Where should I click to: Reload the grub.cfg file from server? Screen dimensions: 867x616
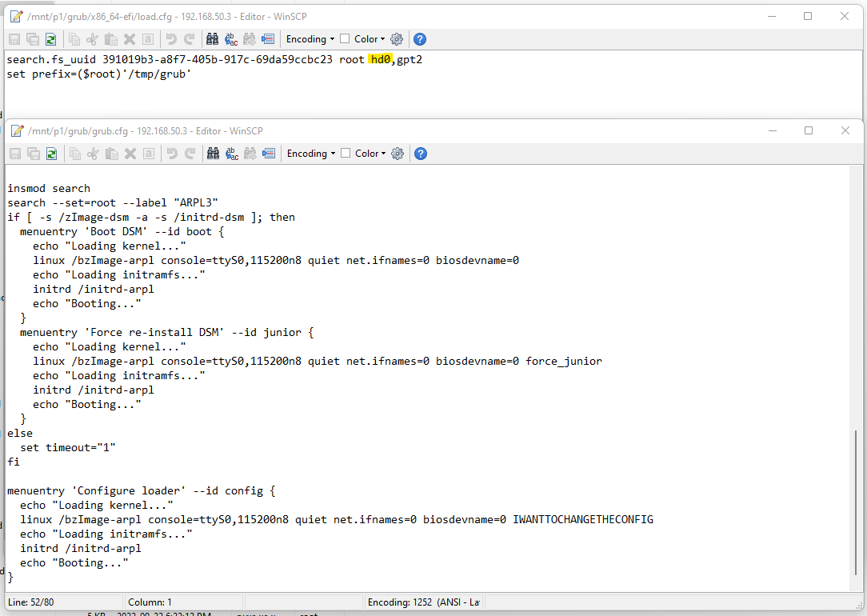point(50,153)
